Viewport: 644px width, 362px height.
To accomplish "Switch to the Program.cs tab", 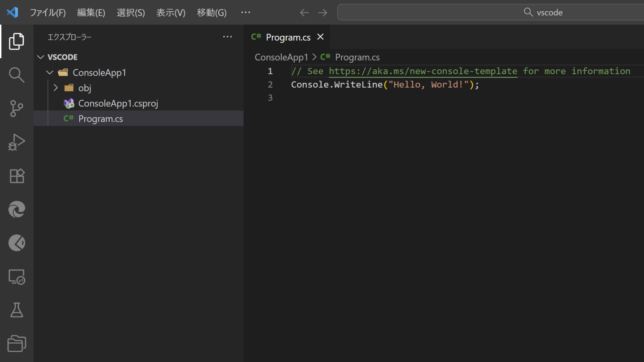I will pyautogui.click(x=287, y=37).
